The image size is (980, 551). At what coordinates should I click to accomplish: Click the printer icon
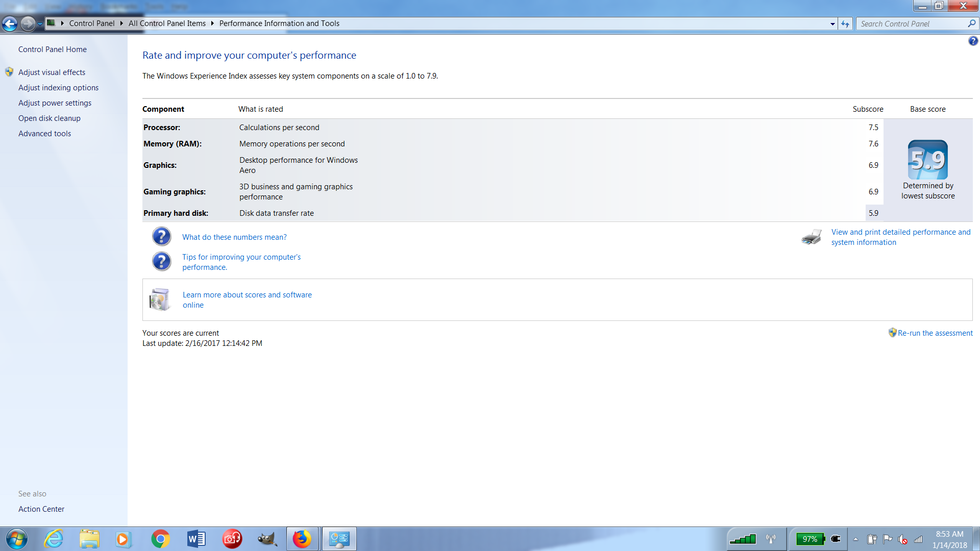811,237
